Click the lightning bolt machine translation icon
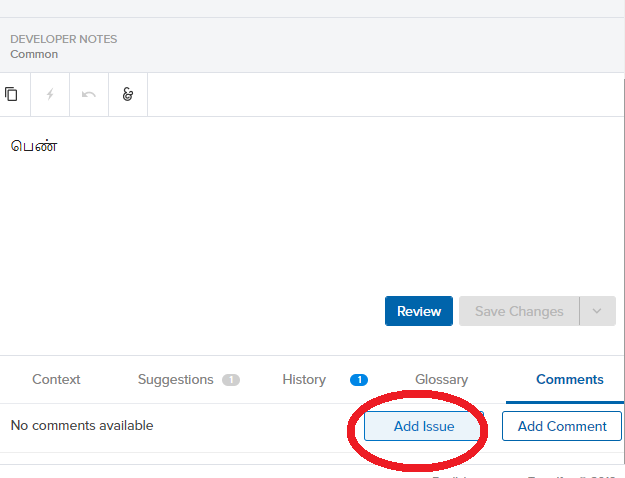 pyautogui.click(x=50, y=95)
